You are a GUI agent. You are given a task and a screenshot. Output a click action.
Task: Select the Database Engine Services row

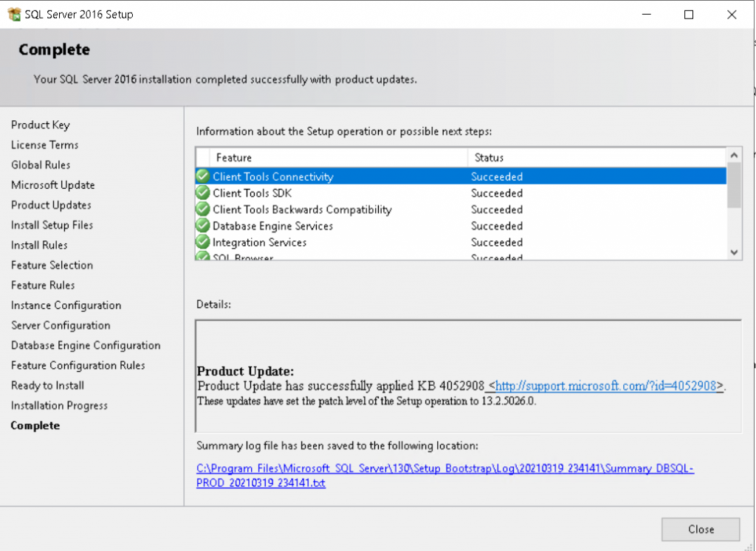461,226
